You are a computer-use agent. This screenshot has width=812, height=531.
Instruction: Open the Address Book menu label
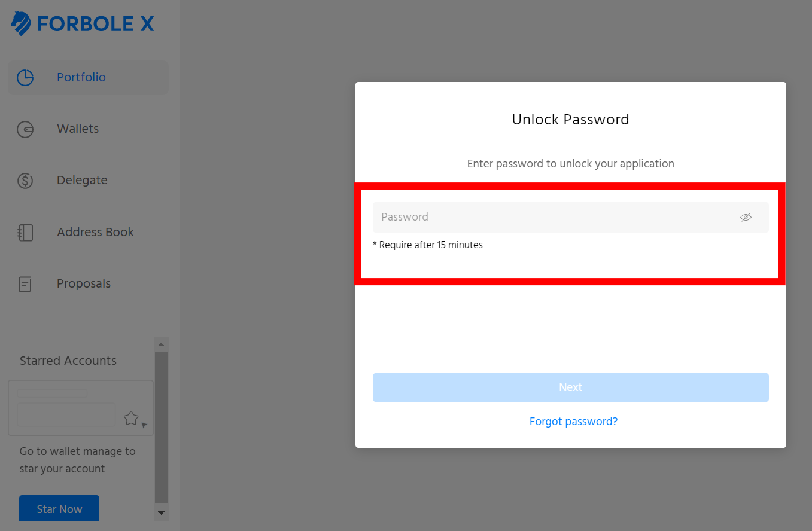(95, 232)
